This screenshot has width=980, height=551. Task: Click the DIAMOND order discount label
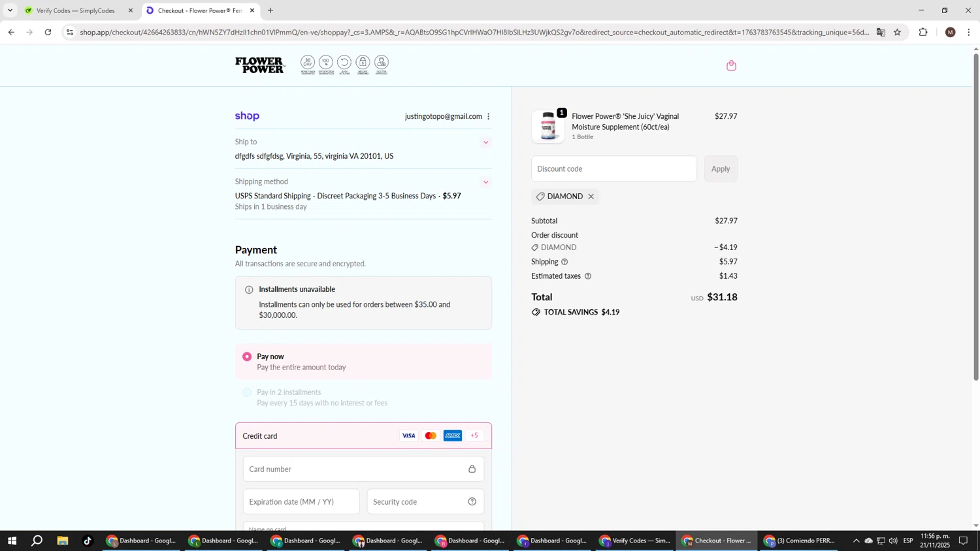(554, 247)
